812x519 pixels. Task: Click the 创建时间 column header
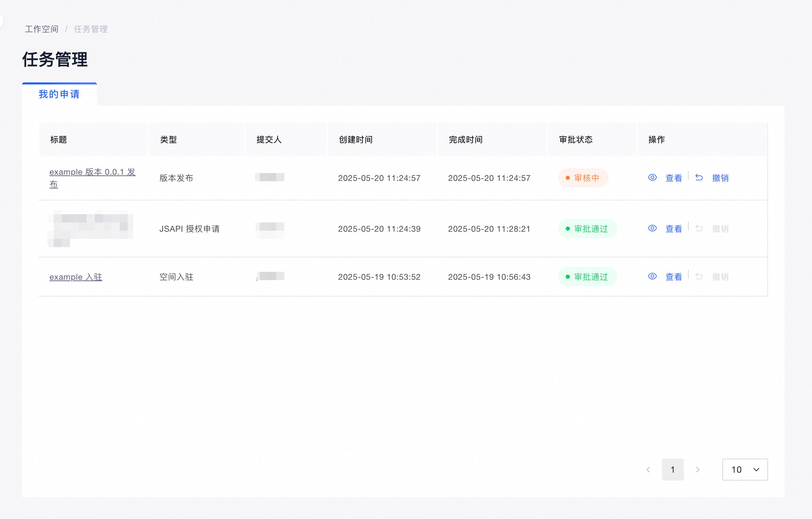coord(382,139)
